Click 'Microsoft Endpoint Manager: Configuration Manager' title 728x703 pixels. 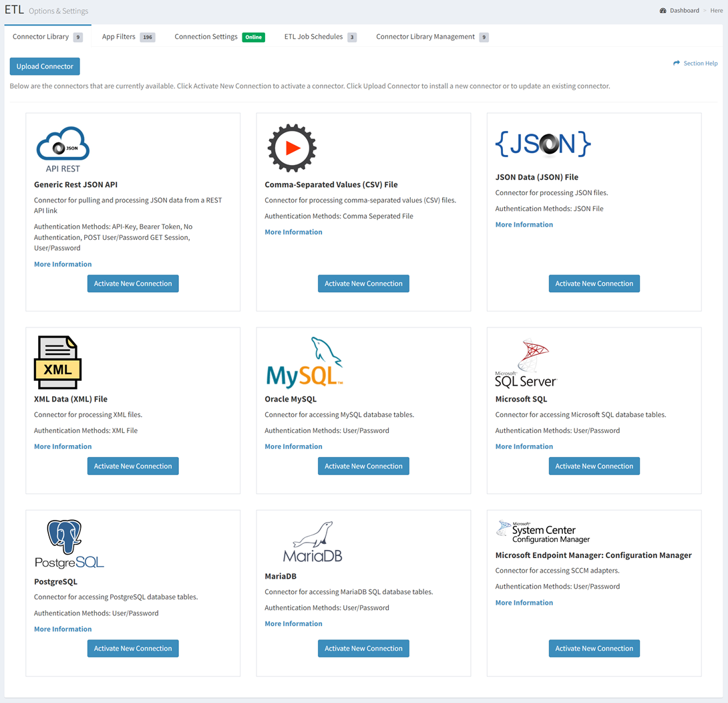tap(593, 555)
